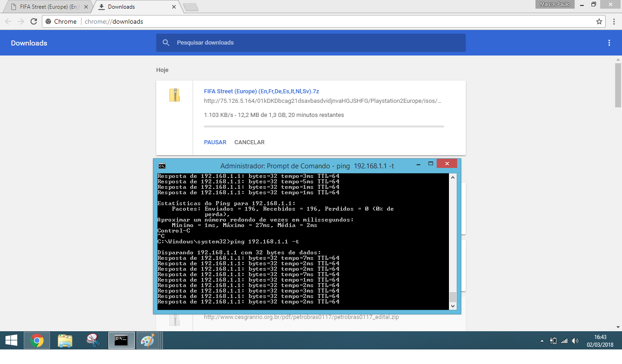Click the Command Prompt scrollbar thumb

[x=453, y=297]
